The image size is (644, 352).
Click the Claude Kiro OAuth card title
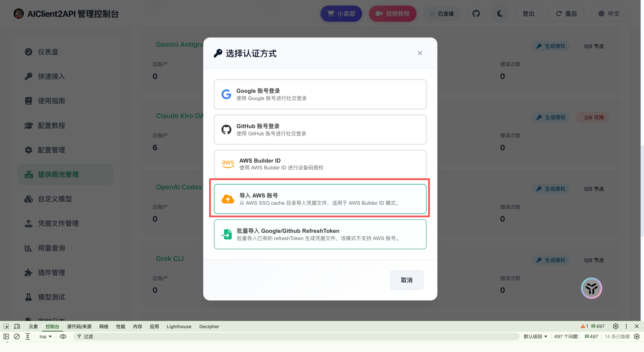(180, 116)
